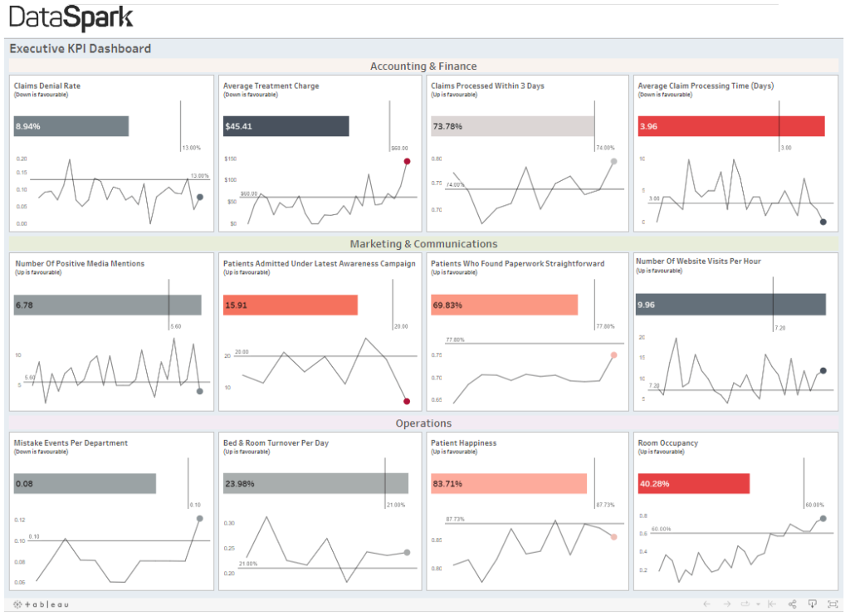Download the dashboard
Image resolution: width=850 pixels, height=616 pixels.
pyautogui.click(x=813, y=604)
